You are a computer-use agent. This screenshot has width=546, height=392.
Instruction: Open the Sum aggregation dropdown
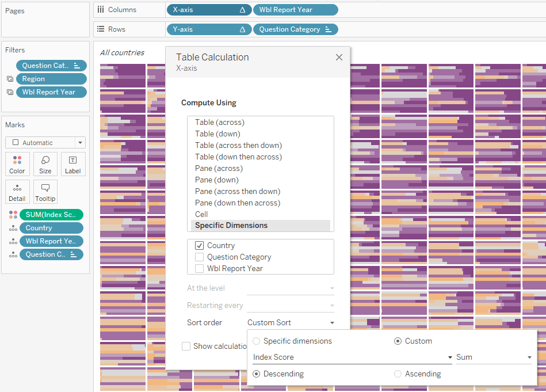pos(529,357)
